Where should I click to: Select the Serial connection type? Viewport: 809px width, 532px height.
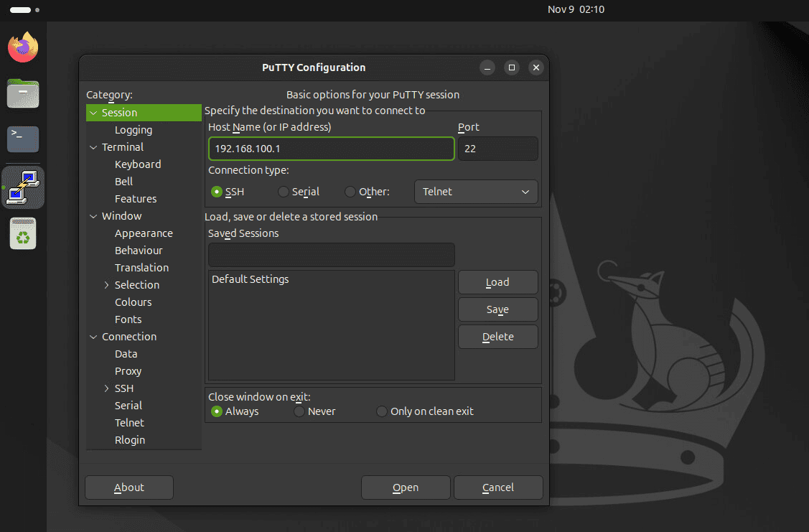tap(283, 192)
